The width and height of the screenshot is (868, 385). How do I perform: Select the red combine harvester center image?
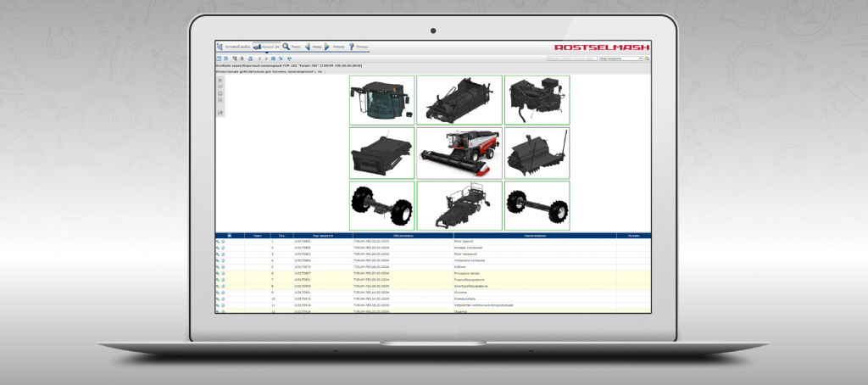459,153
